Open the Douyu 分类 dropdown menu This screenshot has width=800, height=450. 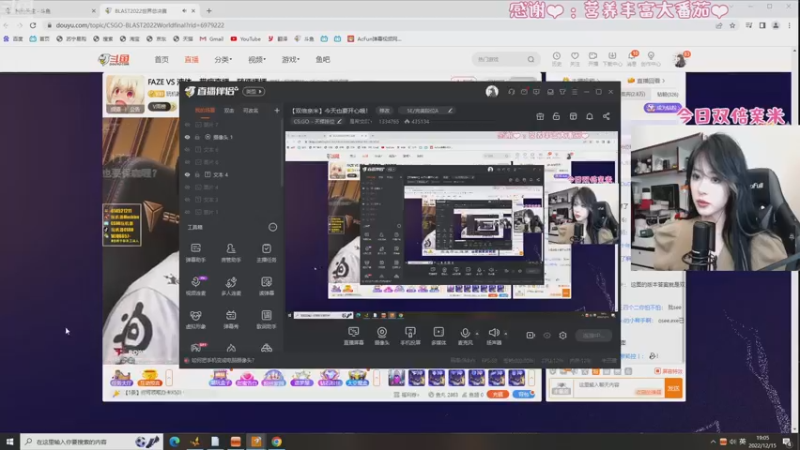223,60
